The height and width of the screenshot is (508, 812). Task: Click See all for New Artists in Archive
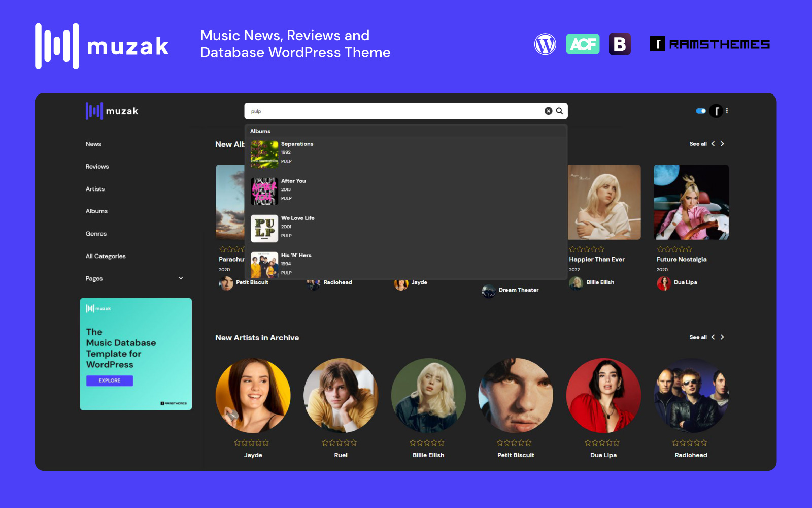click(x=698, y=337)
